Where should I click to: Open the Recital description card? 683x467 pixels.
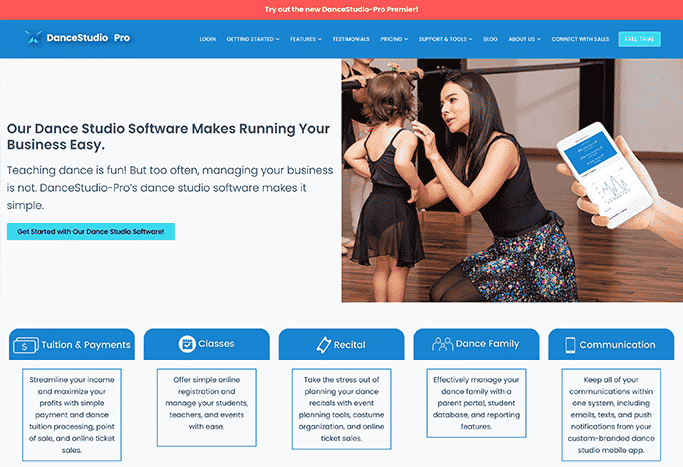pyautogui.click(x=342, y=409)
